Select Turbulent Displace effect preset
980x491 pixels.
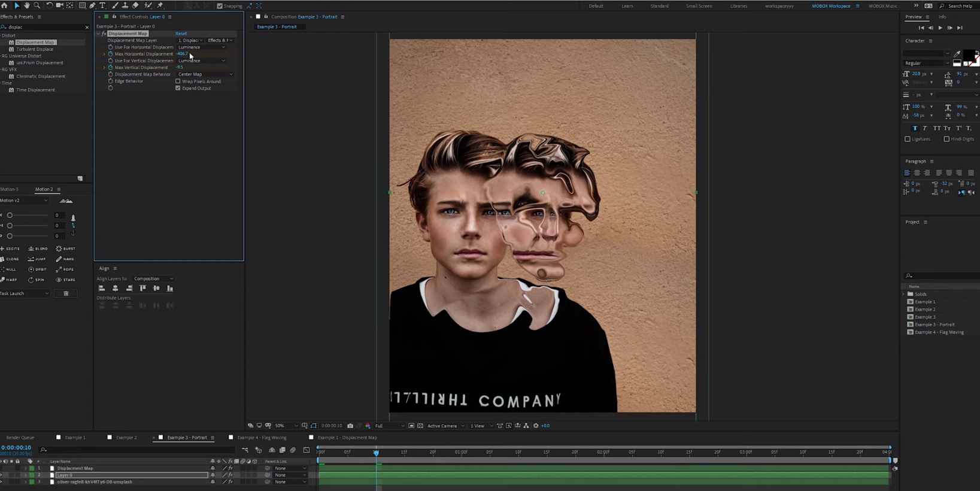pyautogui.click(x=35, y=49)
